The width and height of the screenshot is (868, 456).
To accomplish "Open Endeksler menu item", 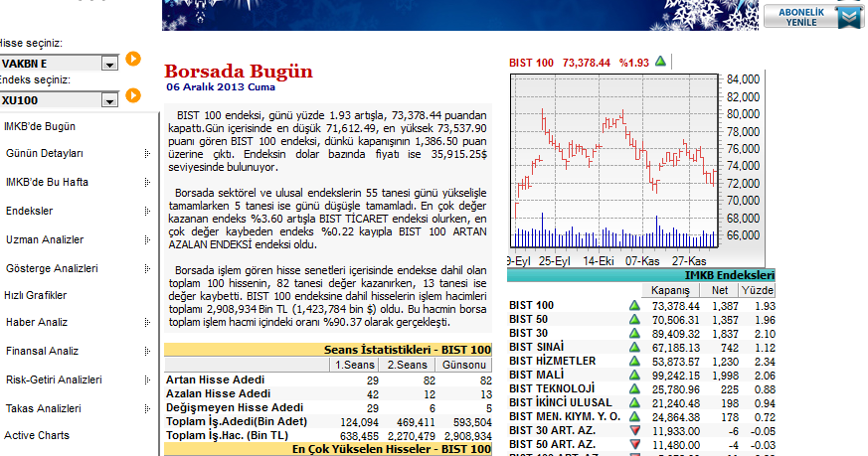I will [30, 211].
